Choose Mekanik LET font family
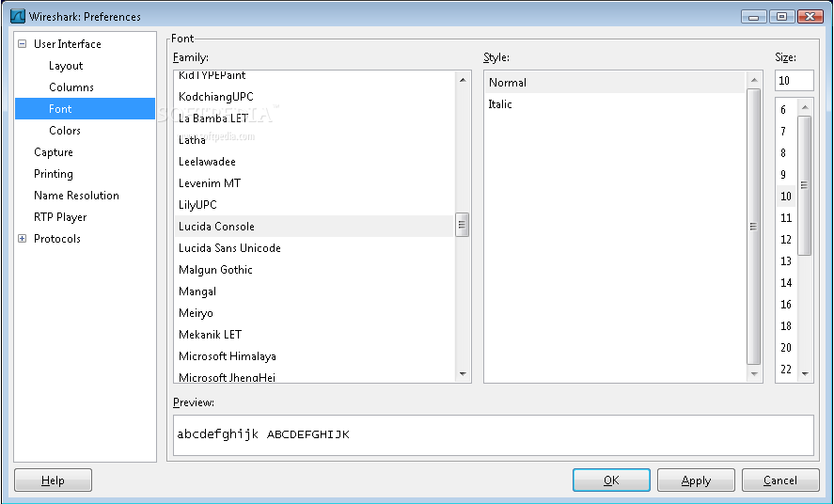The image size is (834, 504). (314, 335)
